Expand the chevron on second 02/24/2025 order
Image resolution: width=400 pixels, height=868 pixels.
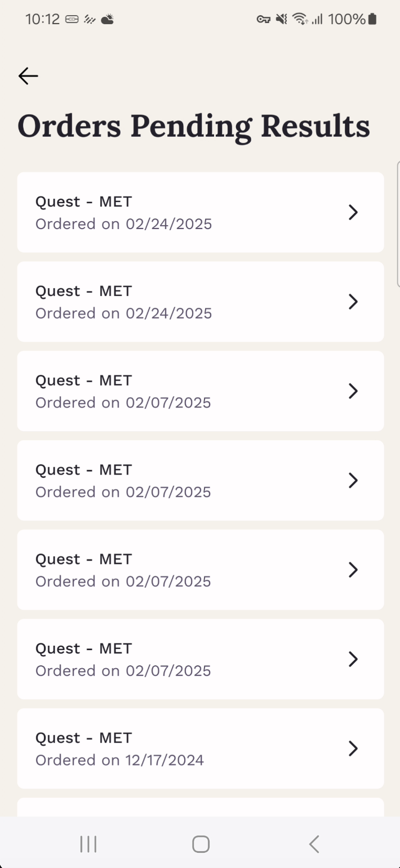[x=353, y=302]
